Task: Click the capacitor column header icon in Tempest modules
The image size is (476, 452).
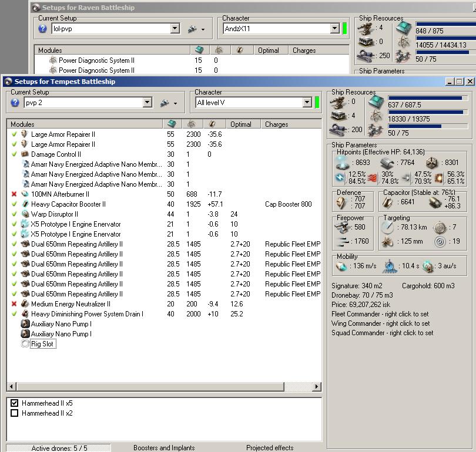Action: pyautogui.click(x=212, y=124)
